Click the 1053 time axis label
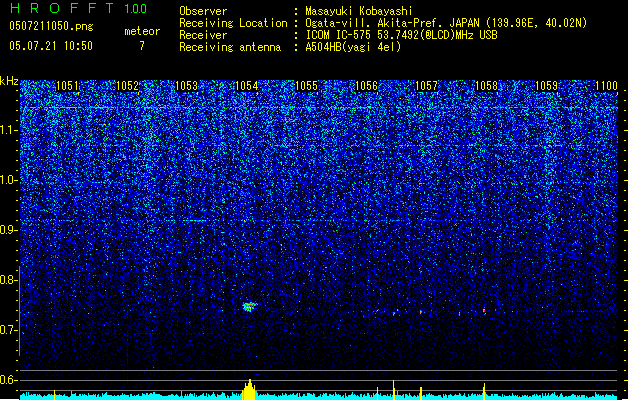The height and width of the screenshot is (400, 629). [187, 86]
